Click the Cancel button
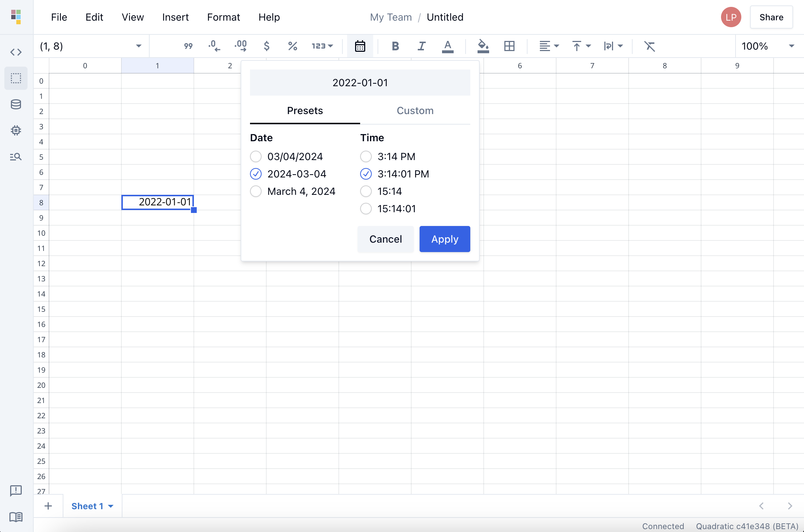This screenshot has height=532, width=804. point(386,239)
